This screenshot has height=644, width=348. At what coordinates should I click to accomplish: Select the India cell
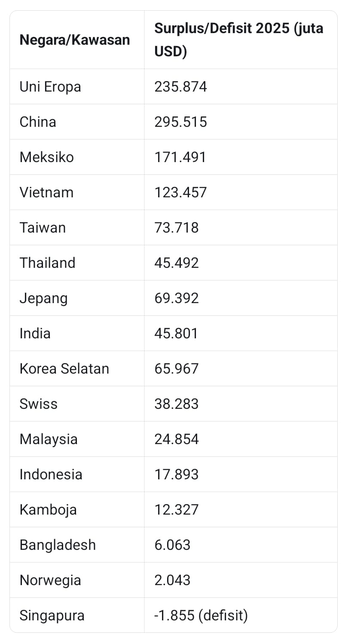(35, 334)
